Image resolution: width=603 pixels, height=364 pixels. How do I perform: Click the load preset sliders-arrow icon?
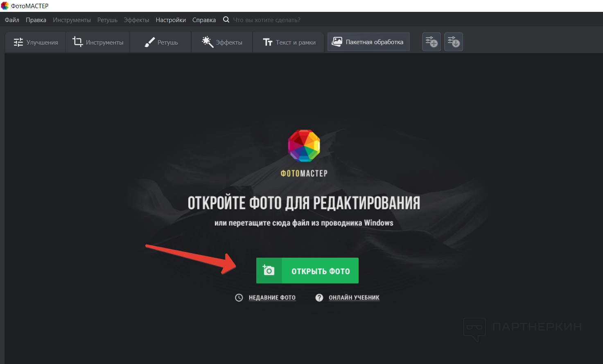(454, 42)
